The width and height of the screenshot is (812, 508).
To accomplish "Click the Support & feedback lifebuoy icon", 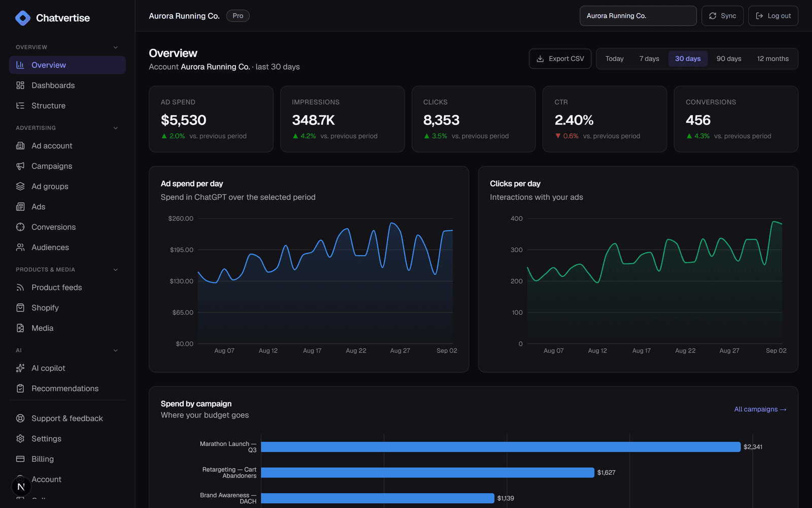I will (20, 419).
